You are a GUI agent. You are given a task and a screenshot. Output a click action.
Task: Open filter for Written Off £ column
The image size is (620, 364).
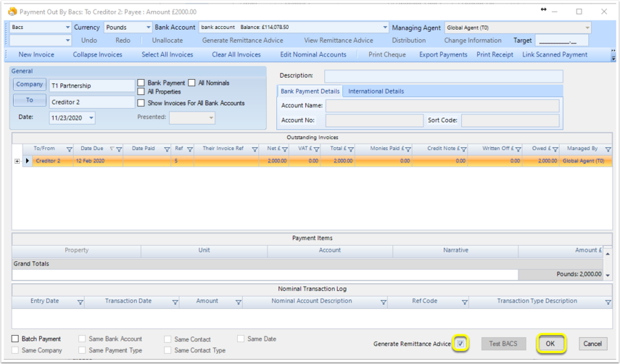518,149
